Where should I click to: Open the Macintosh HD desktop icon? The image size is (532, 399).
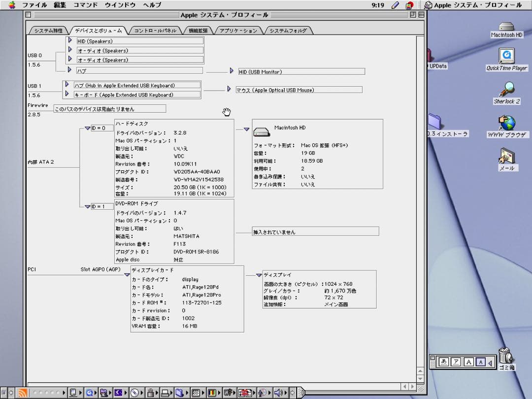pyautogui.click(x=506, y=29)
